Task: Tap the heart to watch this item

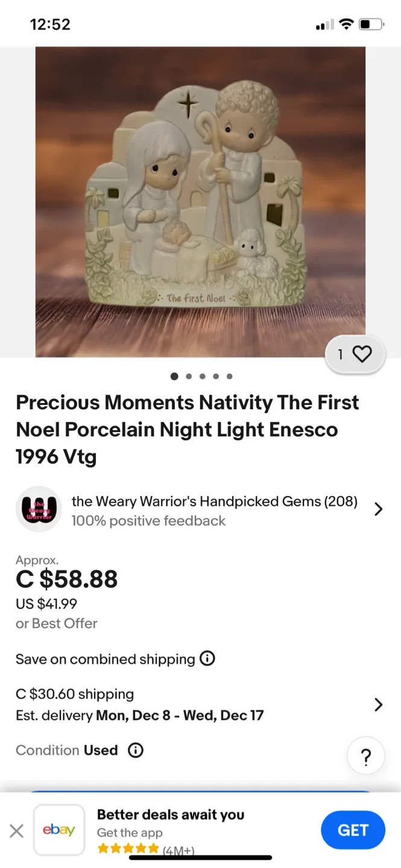Action: pyautogui.click(x=362, y=354)
